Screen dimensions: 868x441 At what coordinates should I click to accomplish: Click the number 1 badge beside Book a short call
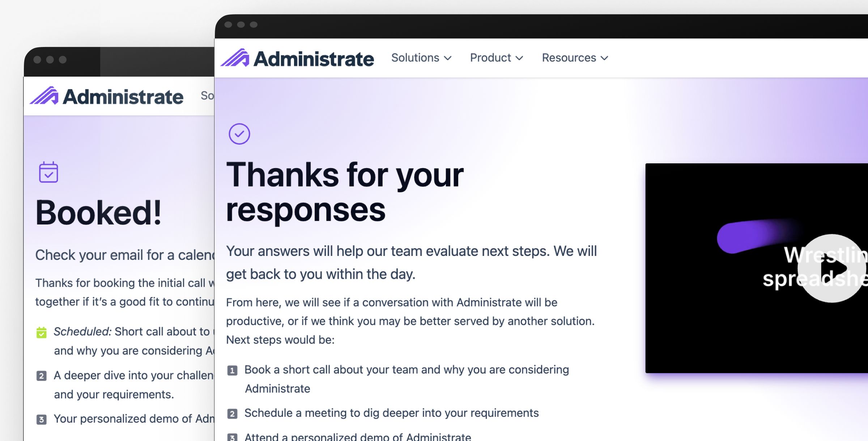(x=232, y=371)
